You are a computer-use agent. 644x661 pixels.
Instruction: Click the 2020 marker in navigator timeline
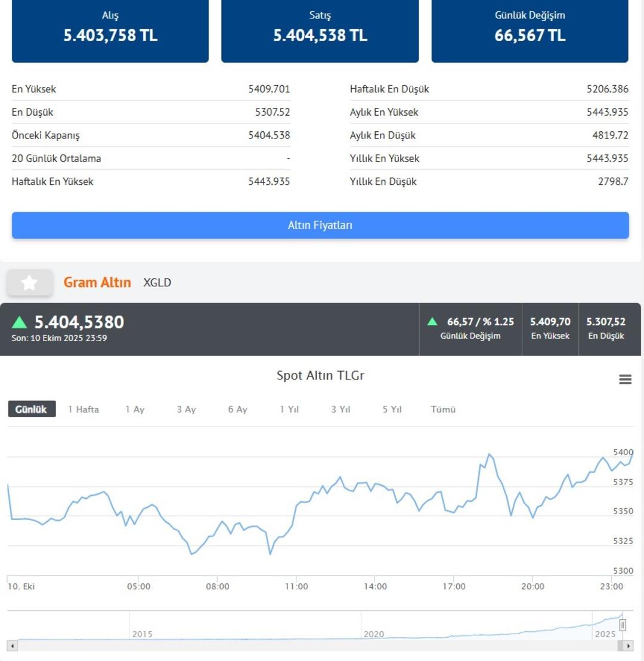pyautogui.click(x=374, y=634)
